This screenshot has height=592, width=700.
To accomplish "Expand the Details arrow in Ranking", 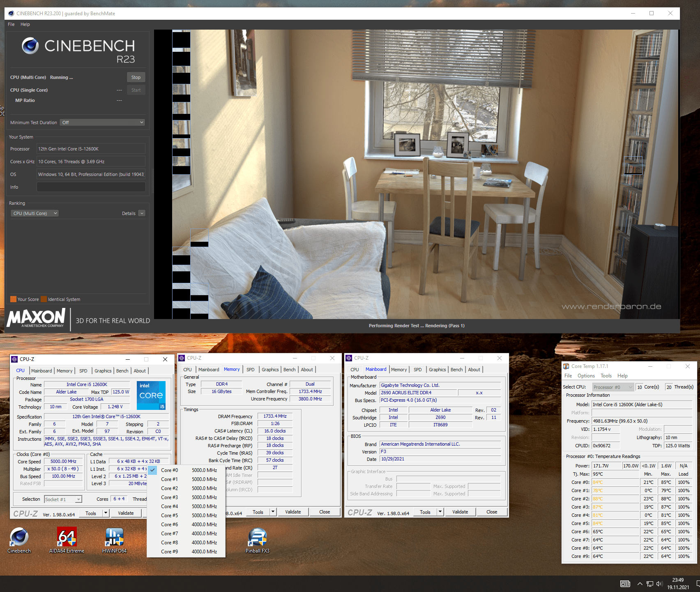I will point(142,213).
